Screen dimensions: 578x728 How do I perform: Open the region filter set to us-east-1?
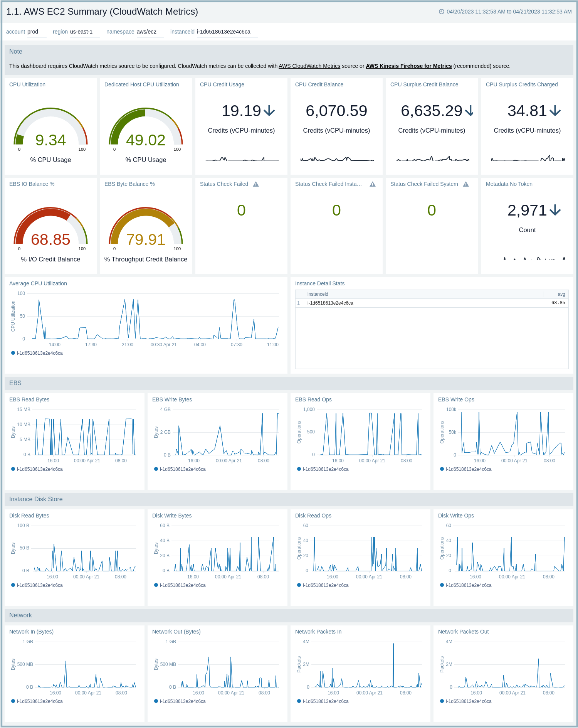point(84,32)
